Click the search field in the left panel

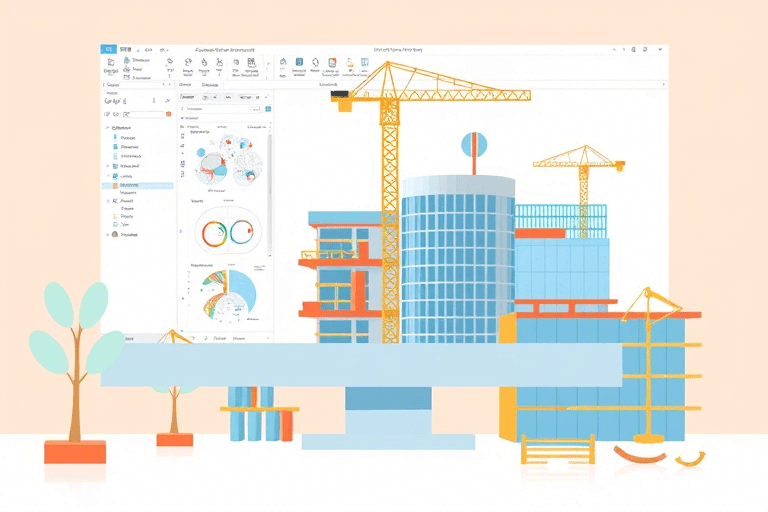pyautogui.click(x=140, y=114)
